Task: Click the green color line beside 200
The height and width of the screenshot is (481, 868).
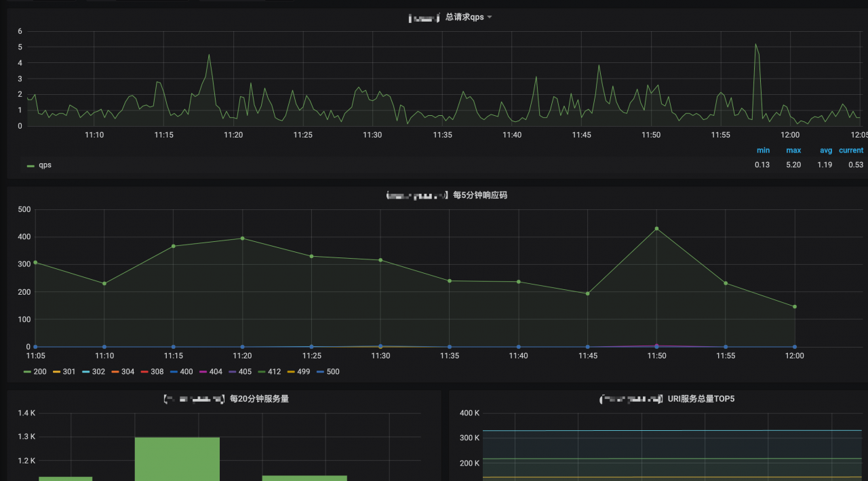Action: pos(27,372)
